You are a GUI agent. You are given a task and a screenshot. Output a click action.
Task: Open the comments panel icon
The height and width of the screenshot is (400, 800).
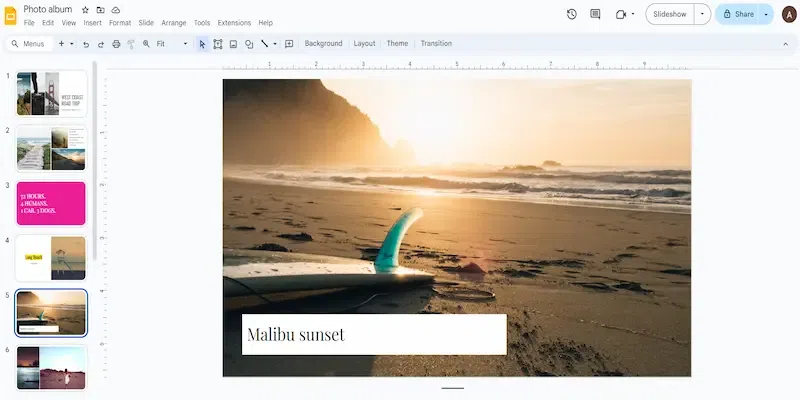tap(595, 14)
